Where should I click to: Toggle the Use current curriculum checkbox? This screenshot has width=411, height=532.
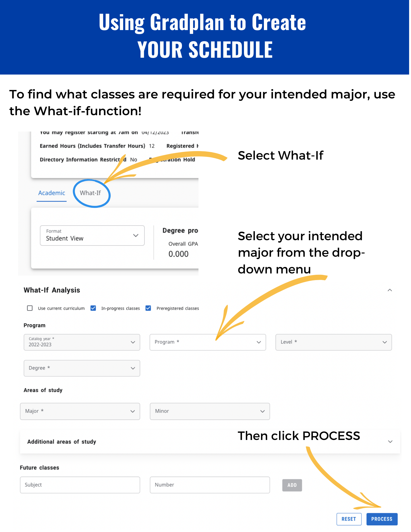[x=30, y=308]
